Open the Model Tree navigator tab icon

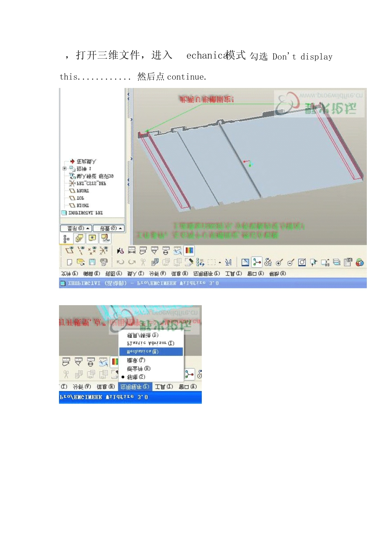66,238
